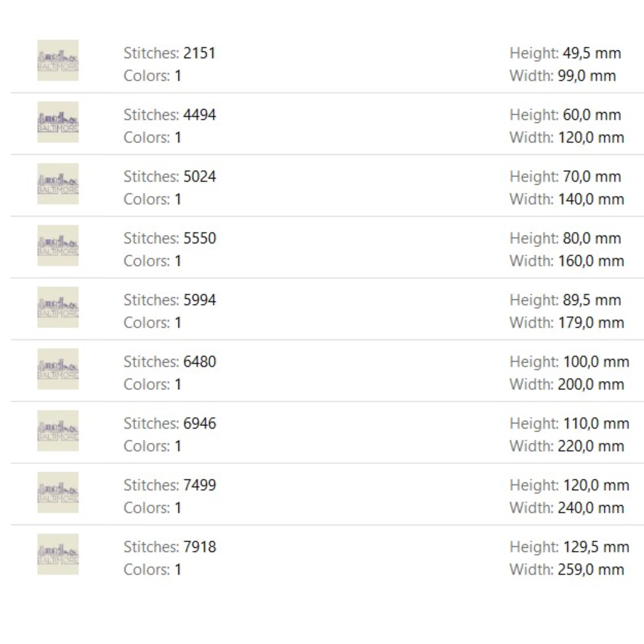
Task: Click the thumbnail for 7499 stitches design
Action: click(x=58, y=492)
